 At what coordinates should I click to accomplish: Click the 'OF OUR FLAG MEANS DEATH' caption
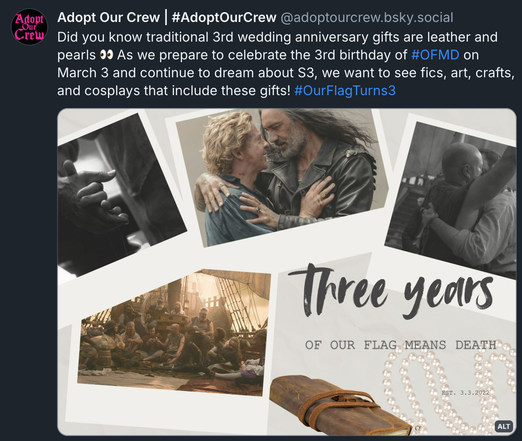pos(401,345)
